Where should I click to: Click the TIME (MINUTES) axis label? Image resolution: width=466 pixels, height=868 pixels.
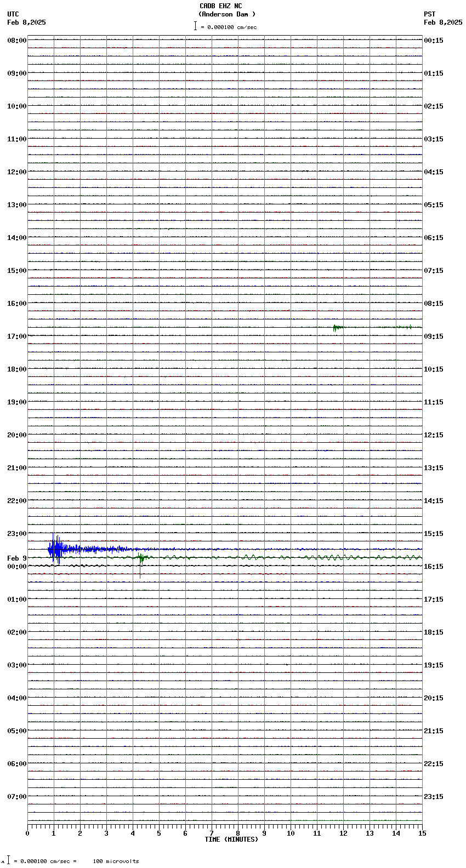(x=231, y=840)
